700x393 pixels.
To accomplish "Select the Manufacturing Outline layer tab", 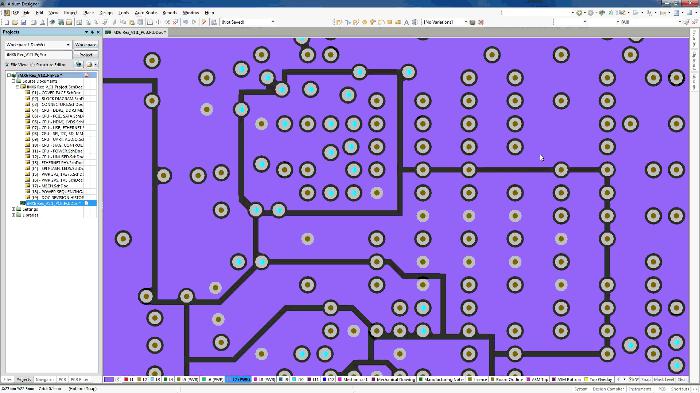I will point(441,380).
